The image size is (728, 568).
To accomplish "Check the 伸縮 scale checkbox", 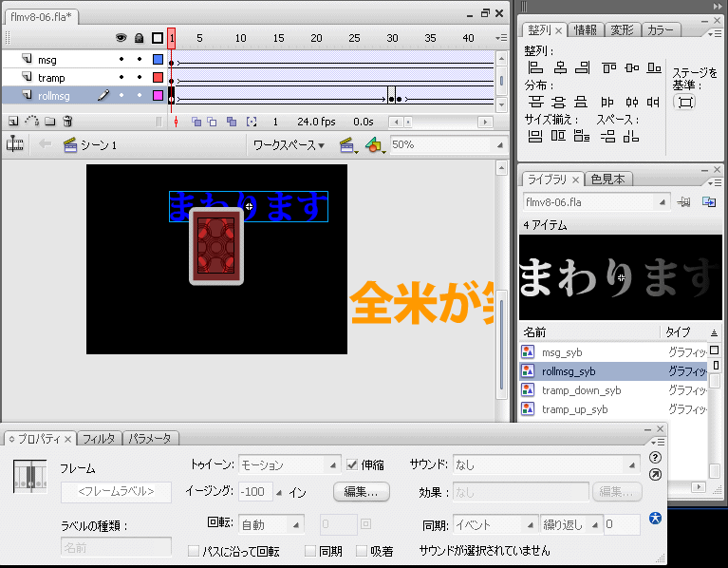I will coord(352,464).
